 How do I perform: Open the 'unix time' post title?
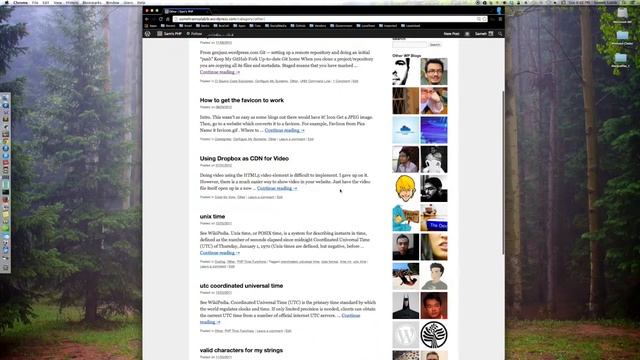[212, 216]
